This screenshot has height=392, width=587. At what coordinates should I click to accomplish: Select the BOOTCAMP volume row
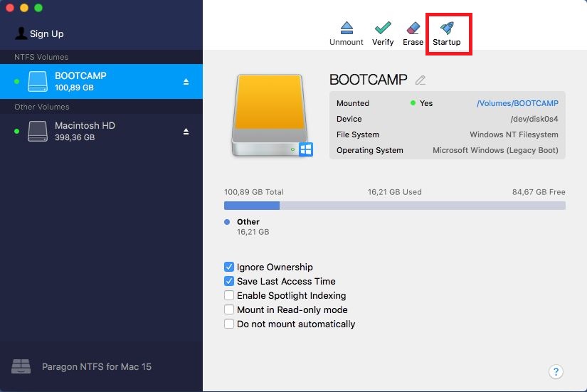(x=101, y=82)
